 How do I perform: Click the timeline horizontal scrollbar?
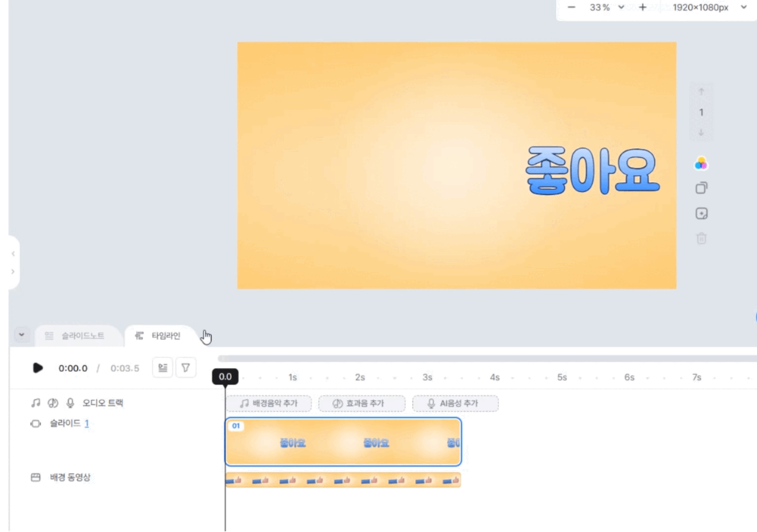click(x=487, y=359)
